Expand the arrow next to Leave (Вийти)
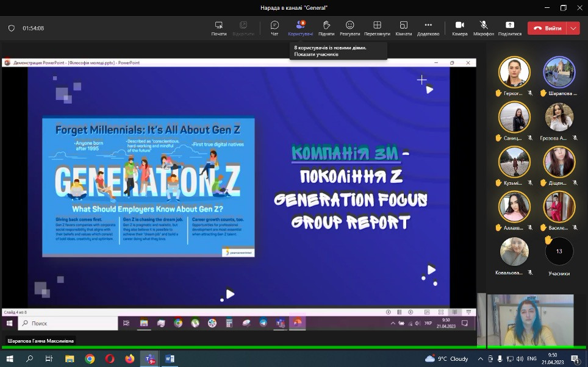This screenshot has width=588, height=367. (x=573, y=28)
